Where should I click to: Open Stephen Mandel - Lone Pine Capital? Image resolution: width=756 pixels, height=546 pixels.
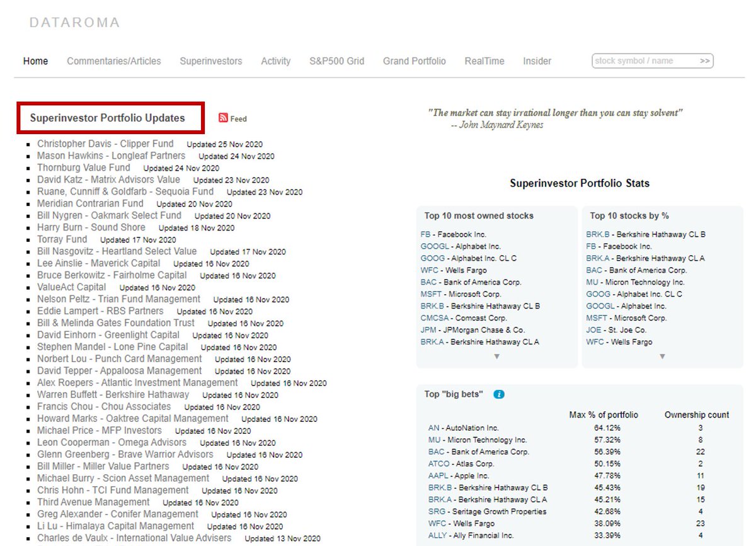click(x=113, y=347)
